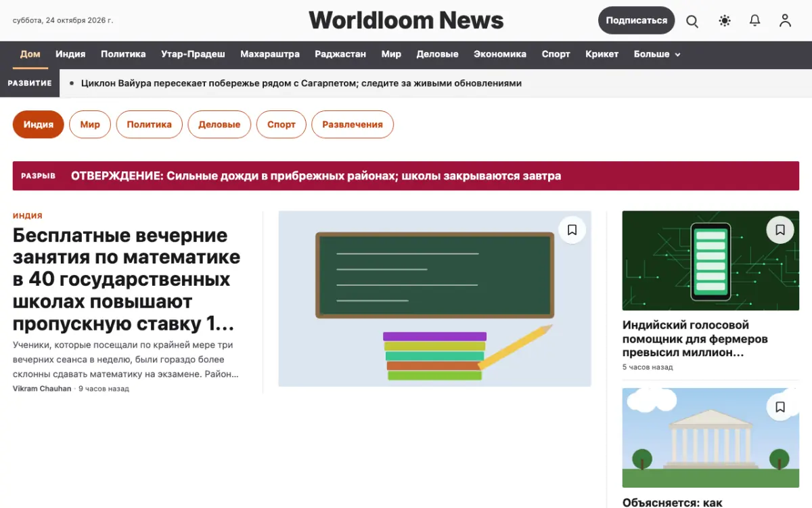Screen dimensions: 812x508
Task: Open the Крикет section
Action: [x=602, y=54]
